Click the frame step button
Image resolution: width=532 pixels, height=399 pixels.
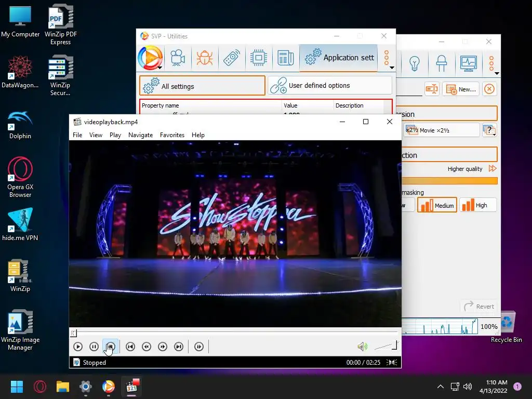pos(199,347)
